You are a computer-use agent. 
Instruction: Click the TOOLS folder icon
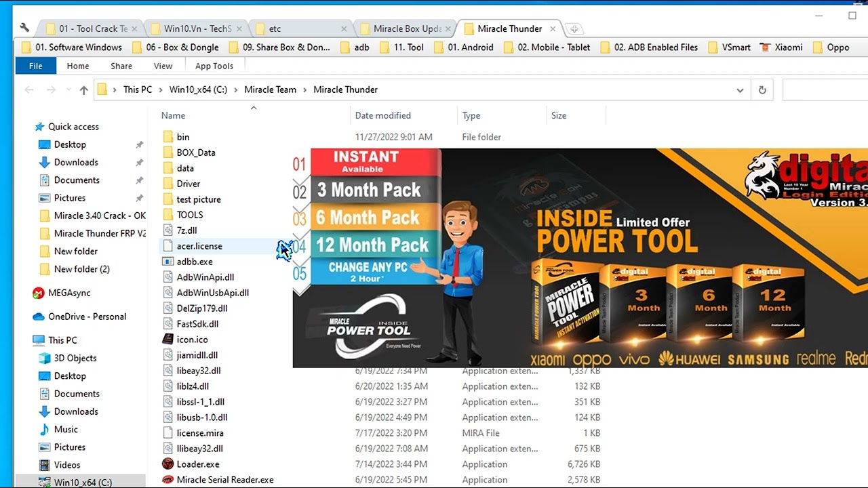(x=168, y=215)
